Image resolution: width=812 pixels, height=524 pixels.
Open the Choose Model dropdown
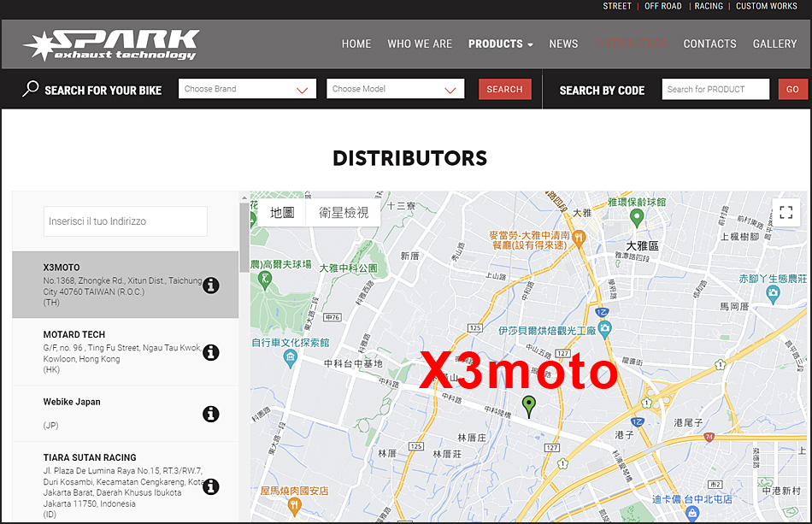tap(395, 89)
